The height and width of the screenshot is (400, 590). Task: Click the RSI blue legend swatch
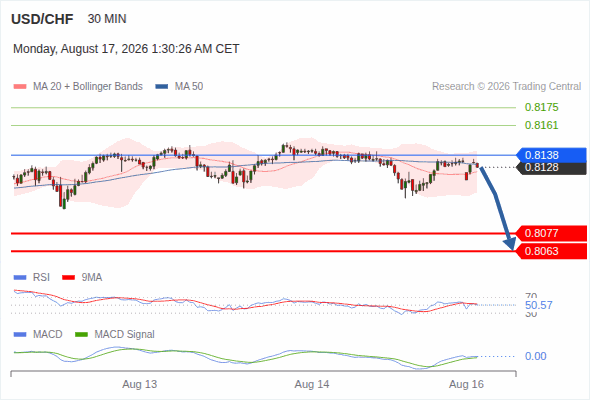pos(20,278)
